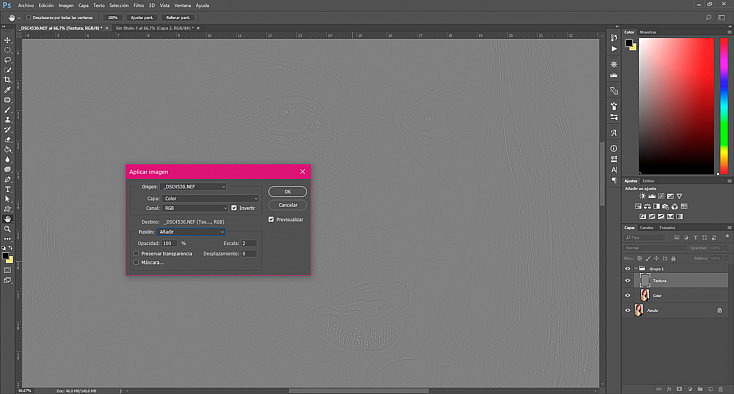
Task: Create a new group from Layers footer
Action: click(x=700, y=389)
